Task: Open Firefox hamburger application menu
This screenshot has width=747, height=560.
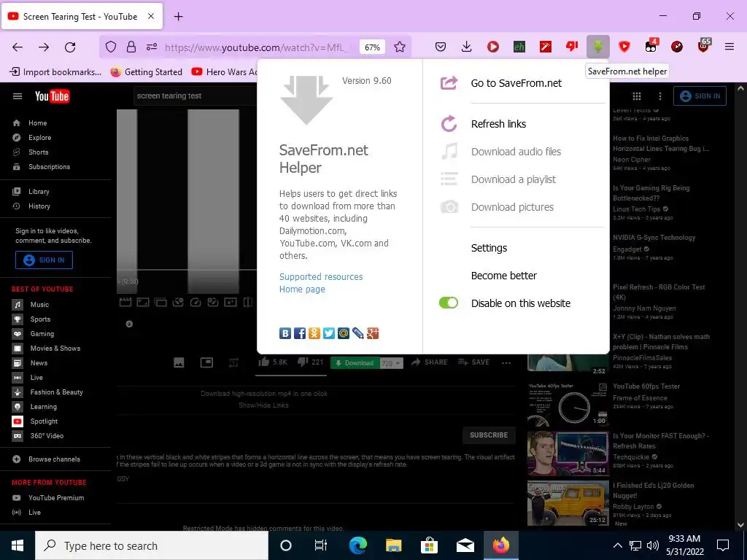Action: (x=729, y=47)
